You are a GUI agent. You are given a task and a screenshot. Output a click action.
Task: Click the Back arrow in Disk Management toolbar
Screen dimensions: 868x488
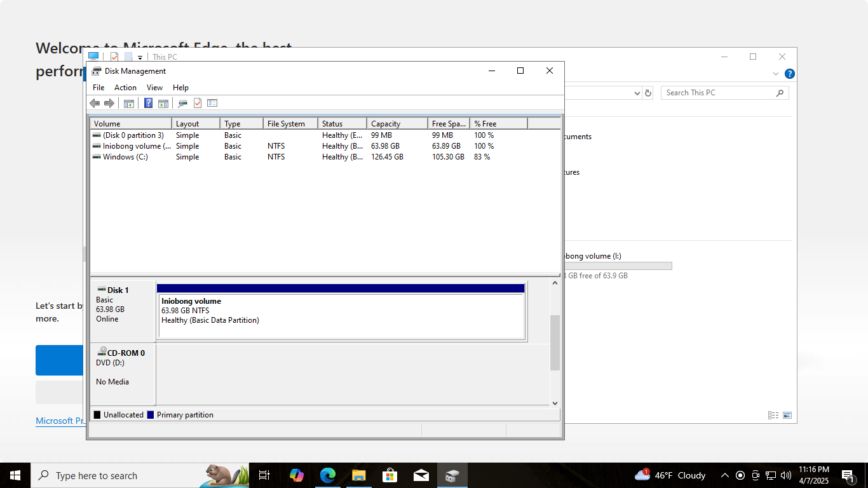[x=95, y=103]
